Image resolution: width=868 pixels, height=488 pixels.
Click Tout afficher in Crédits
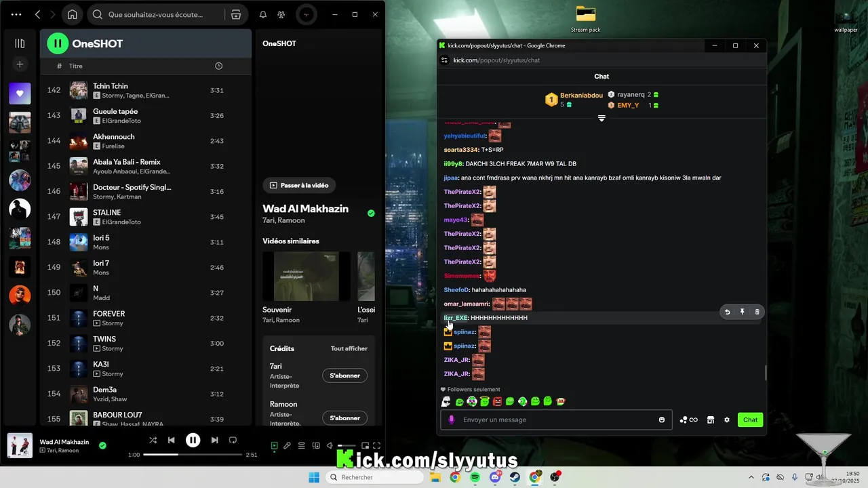click(x=349, y=348)
